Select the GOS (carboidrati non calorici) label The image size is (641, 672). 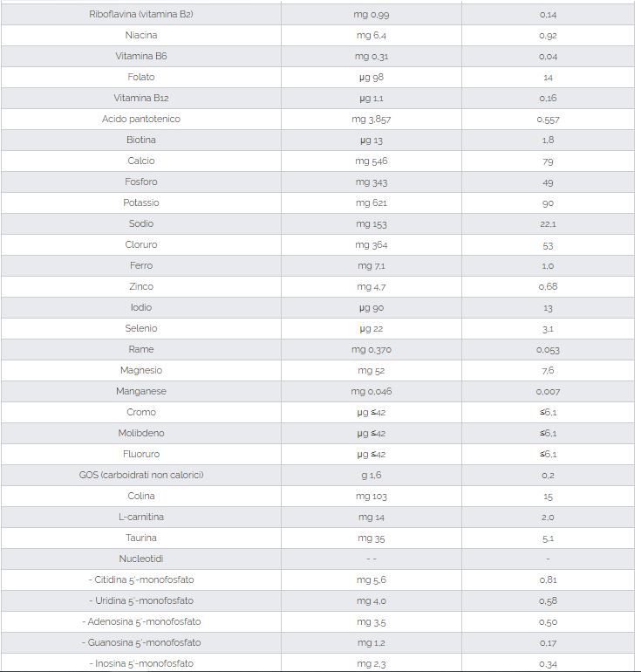pyautogui.click(x=141, y=476)
